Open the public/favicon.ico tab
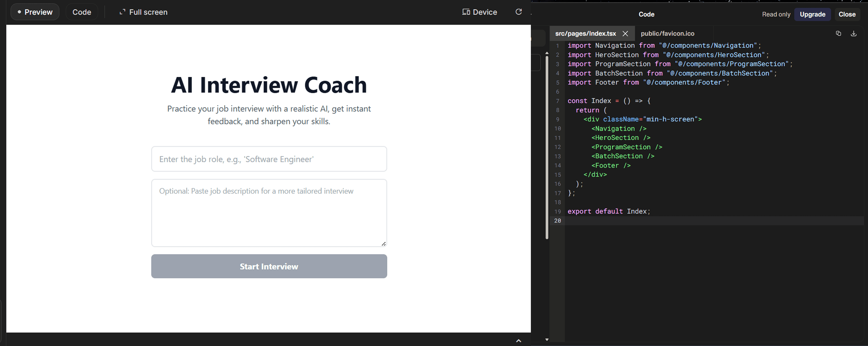 (x=667, y=34)
